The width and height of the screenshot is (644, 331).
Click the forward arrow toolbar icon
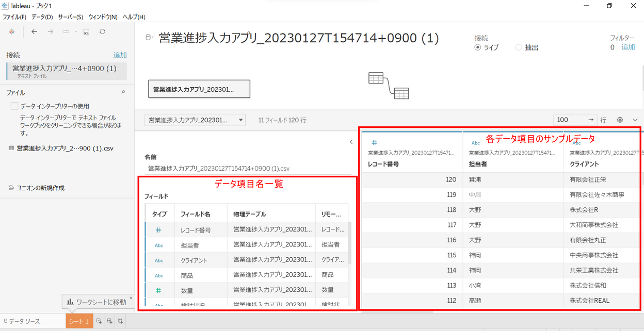click(50, 31)
